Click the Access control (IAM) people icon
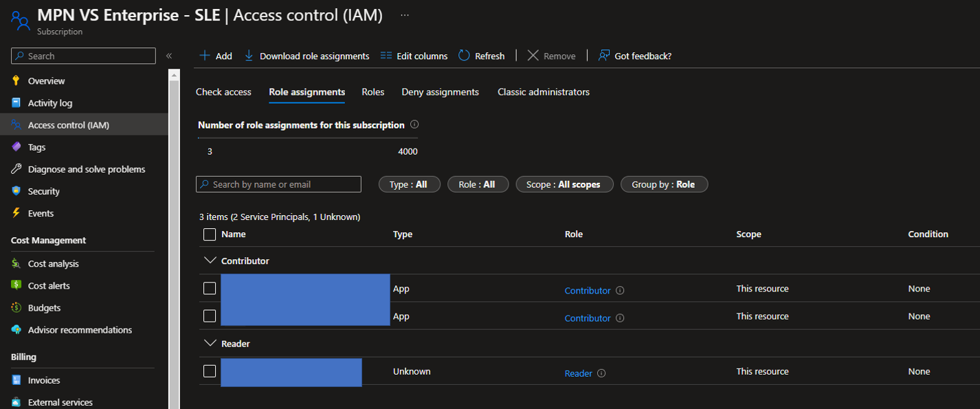The image size is (980, 409). coord(16,125)
